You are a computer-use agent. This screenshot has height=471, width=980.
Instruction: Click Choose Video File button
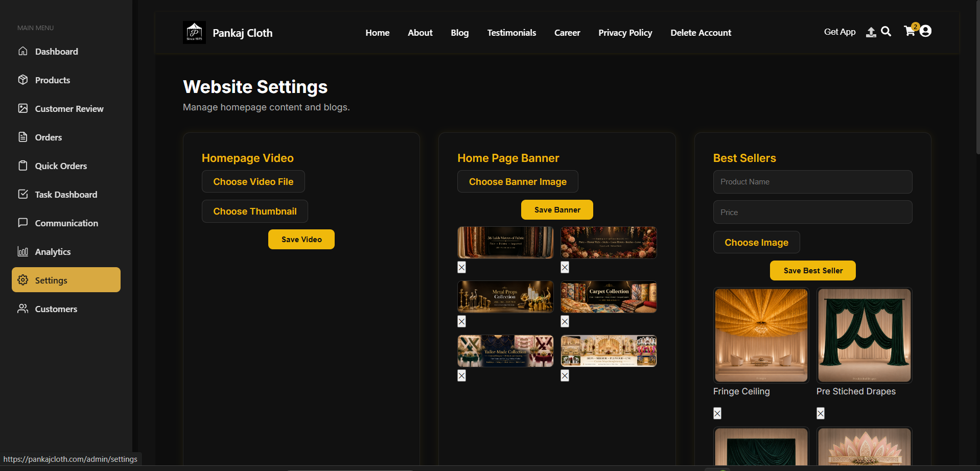253,181
